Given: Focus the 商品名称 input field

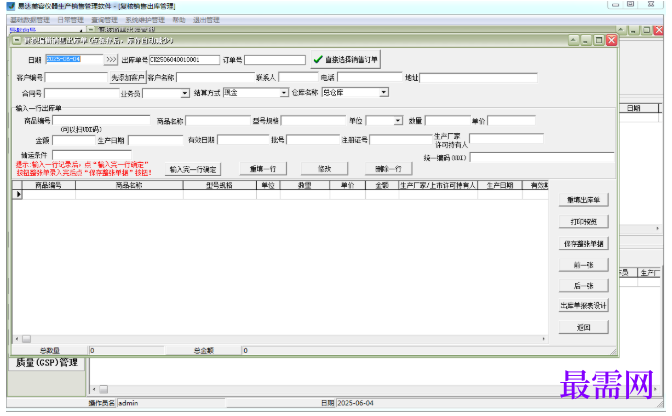Looking at the screenshot, I should pyautogui.click(x=218, y=121).
